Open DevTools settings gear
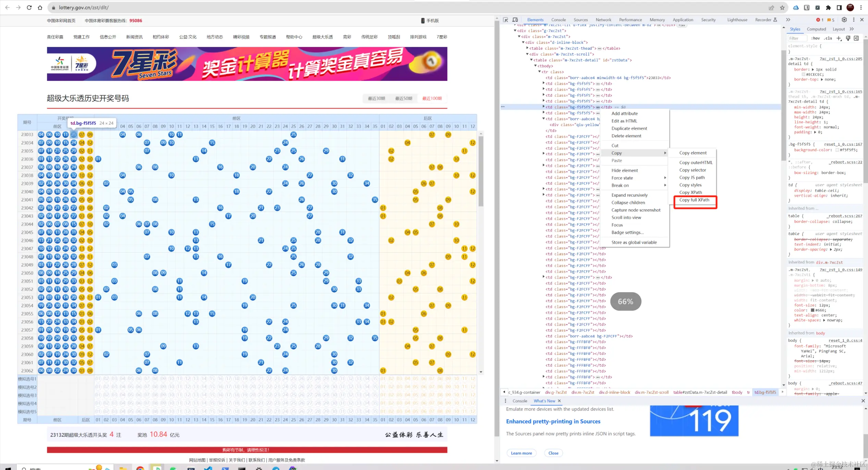The height and width of the screenshot is (470, 868). pos(844,20)
